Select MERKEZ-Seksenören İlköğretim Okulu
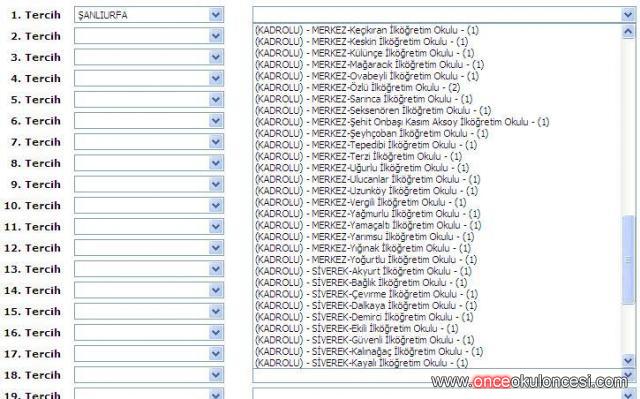 (x=373, y=110)
